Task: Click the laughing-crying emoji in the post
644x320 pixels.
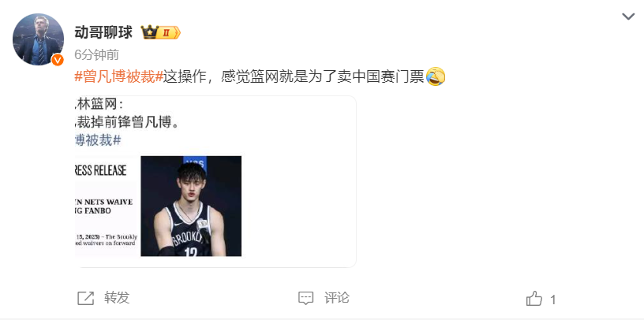Action: [436, 76]
